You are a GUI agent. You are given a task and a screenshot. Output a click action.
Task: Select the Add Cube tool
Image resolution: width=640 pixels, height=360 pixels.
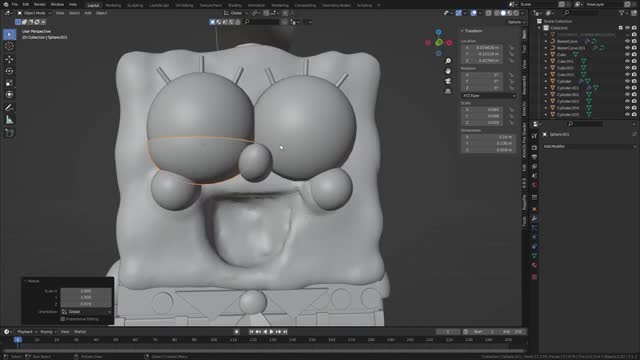9,133
